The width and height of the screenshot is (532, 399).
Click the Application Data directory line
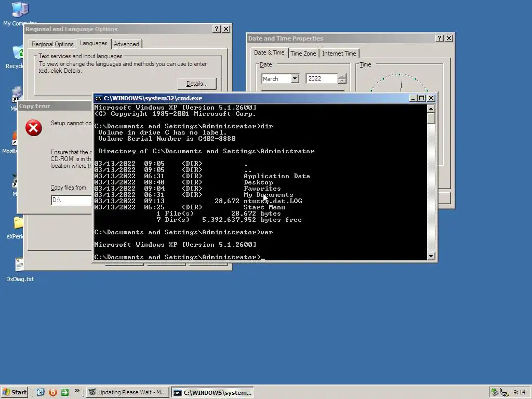coord(202,176)
